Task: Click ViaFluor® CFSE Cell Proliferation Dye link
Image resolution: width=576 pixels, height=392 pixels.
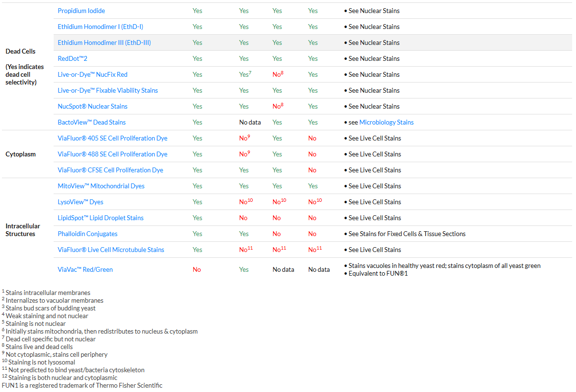Action: 110,170
